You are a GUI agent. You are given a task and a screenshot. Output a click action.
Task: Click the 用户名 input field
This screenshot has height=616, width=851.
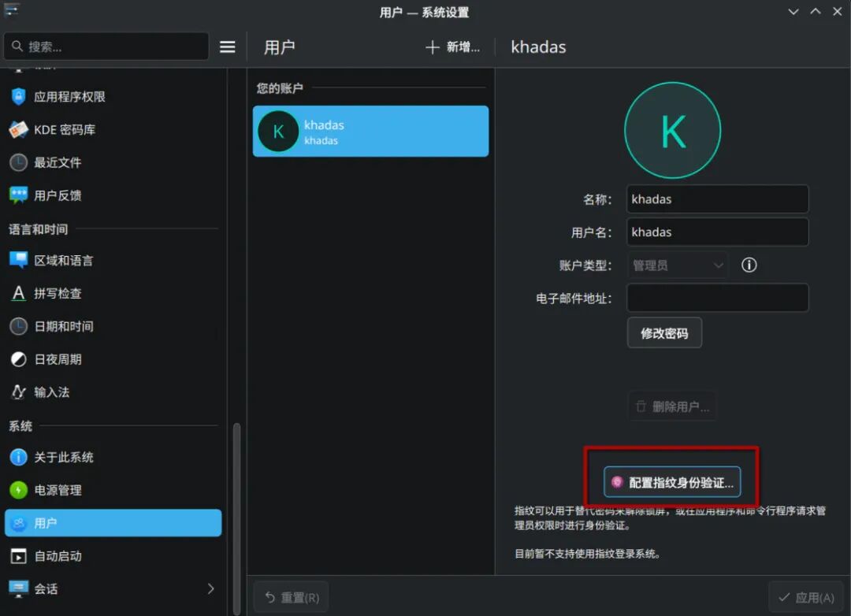tap(718, 232)
